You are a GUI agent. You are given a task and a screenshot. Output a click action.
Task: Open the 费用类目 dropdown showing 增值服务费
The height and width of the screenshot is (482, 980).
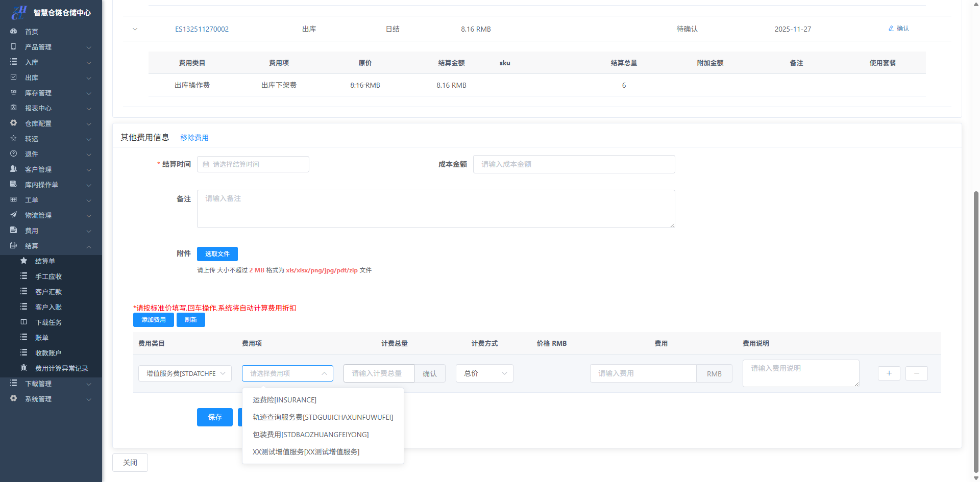point(185,373)
